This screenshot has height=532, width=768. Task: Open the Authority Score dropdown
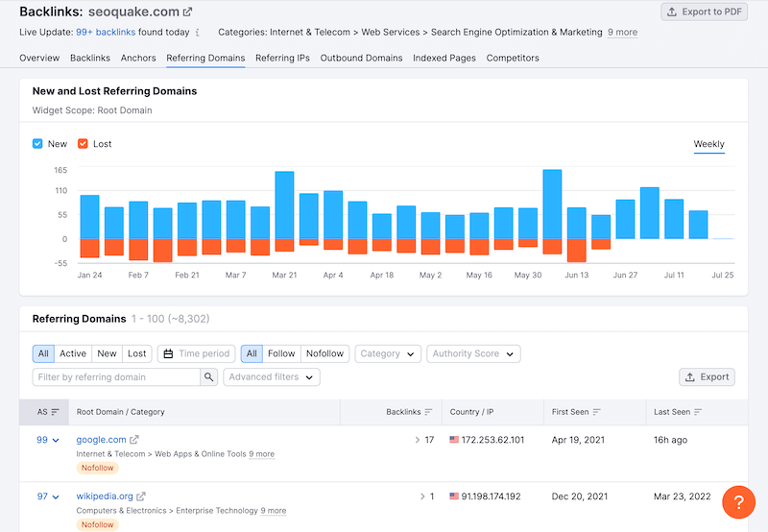pos(473,353)
